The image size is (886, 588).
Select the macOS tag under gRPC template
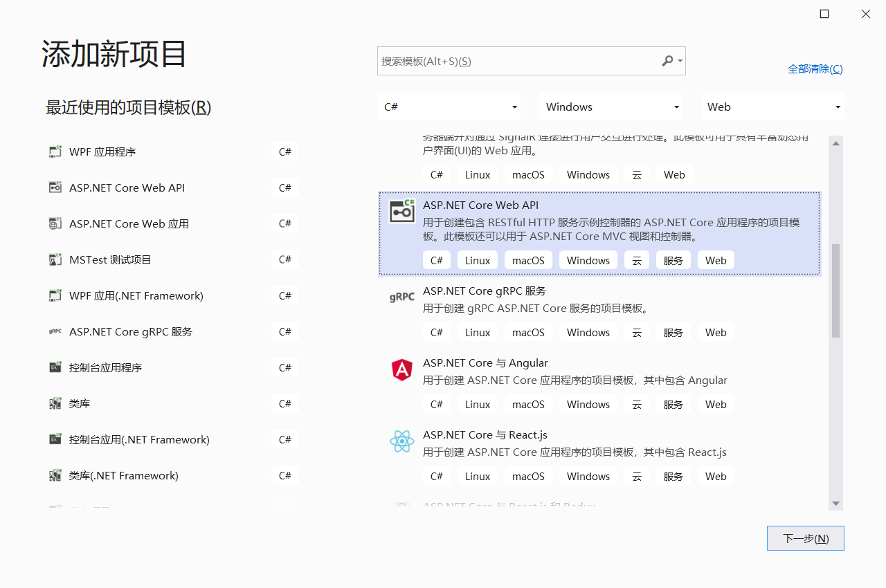[x=528, y=332]
